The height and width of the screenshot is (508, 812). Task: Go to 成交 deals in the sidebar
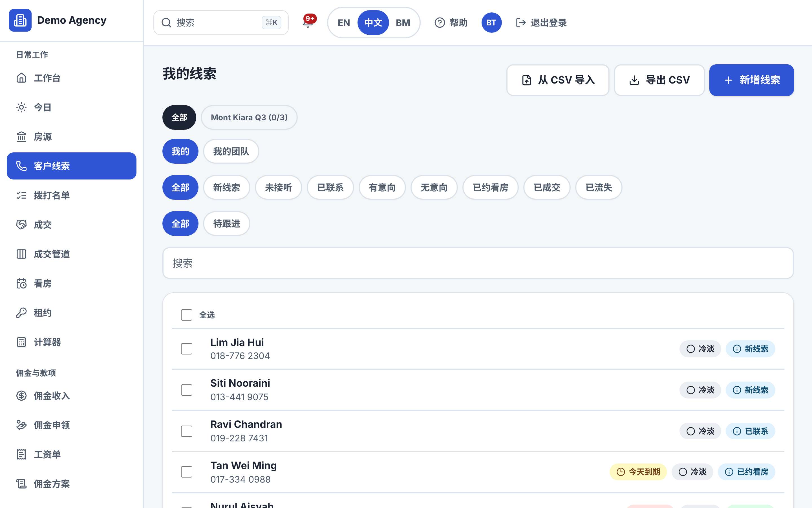[71, 225]
